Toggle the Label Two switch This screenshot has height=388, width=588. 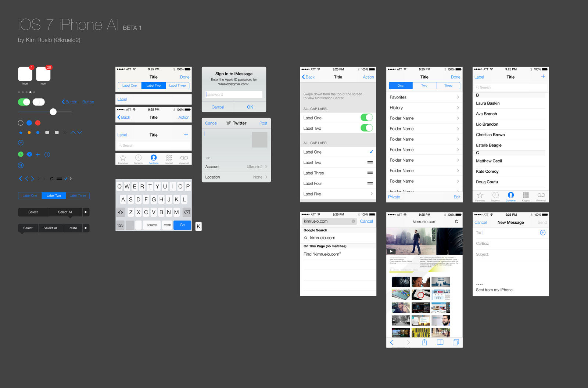[366, 127]
